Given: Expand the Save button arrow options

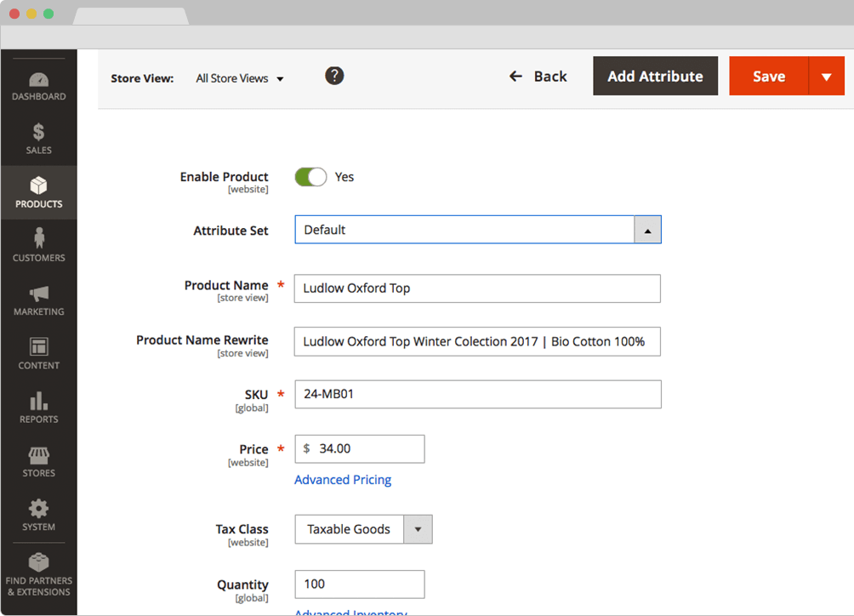Looking at the screenshot, I should tap(826, 77).
